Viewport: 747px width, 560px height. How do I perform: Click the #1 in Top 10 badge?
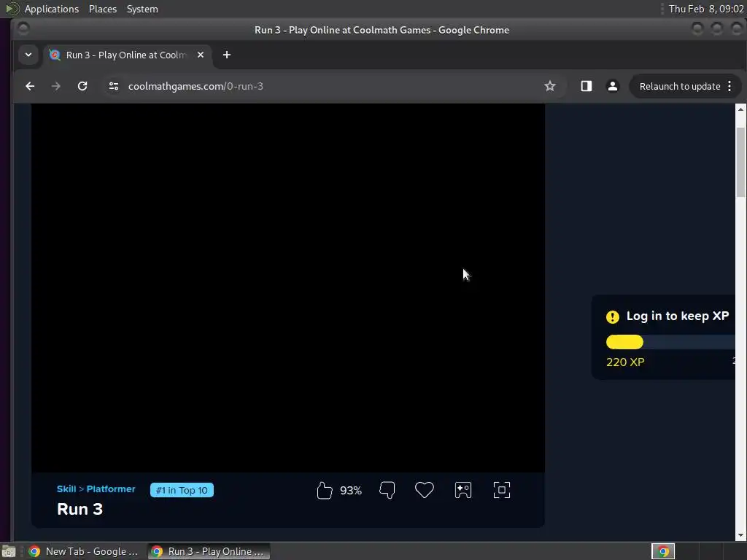182,490
